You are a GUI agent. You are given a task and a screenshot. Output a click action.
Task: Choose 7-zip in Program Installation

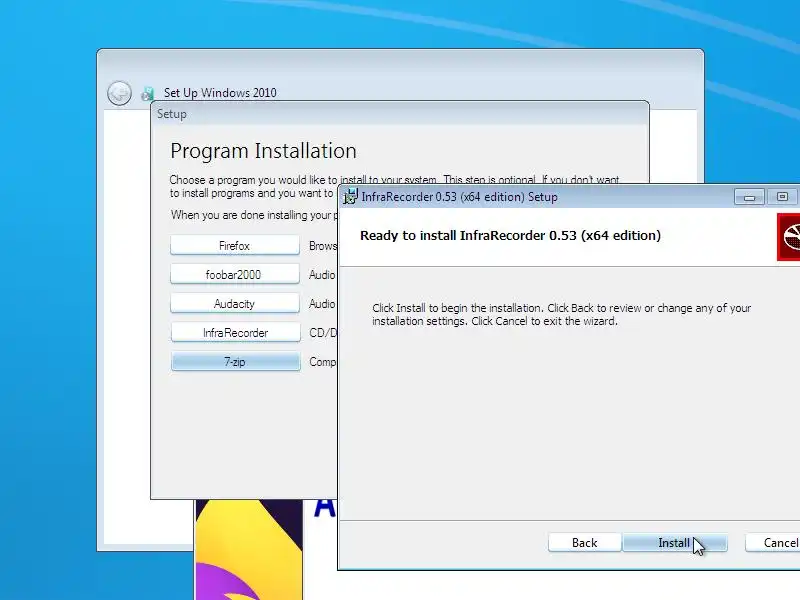pos(235,362)
